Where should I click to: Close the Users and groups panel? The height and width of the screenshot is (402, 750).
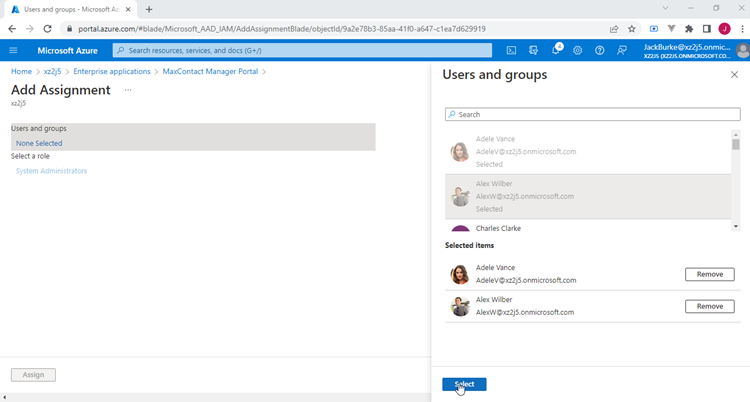click(x=734, y=75)
